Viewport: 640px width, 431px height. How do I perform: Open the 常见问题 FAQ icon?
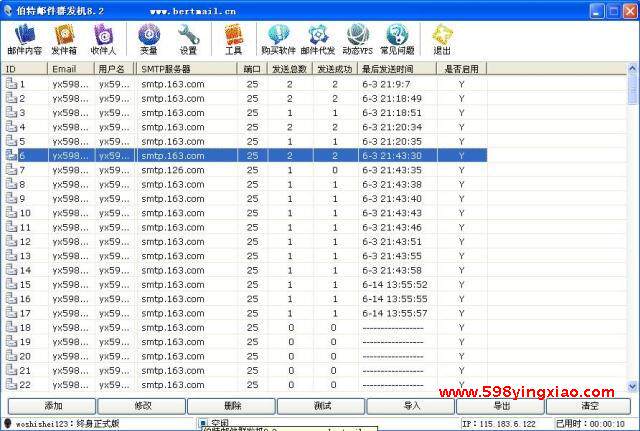pyautogui.click(x=397, y=39)
